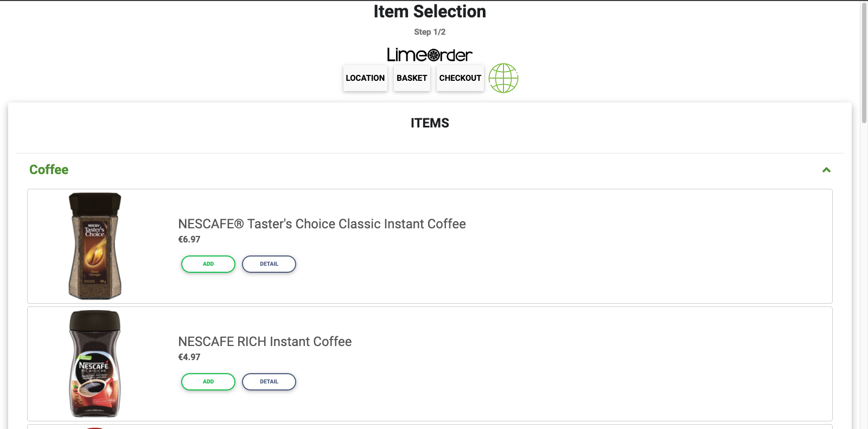Open the NESCAFE RICH product title link

coord(265,342)
